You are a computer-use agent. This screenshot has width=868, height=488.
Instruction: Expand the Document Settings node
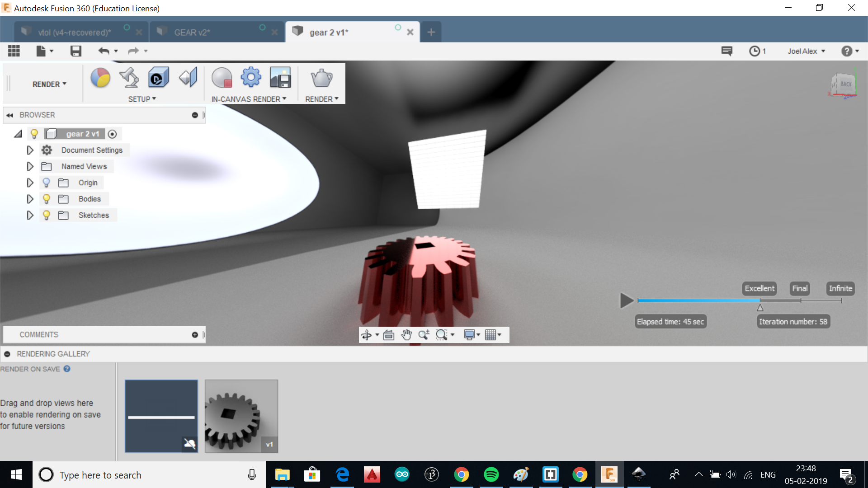[x=30, y=150]
